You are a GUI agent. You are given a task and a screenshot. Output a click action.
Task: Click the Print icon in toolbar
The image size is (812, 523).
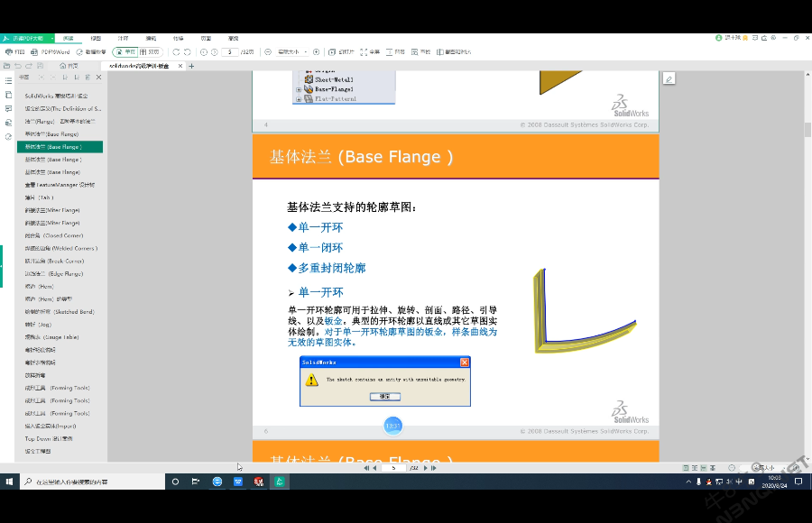tap(14, 51)
